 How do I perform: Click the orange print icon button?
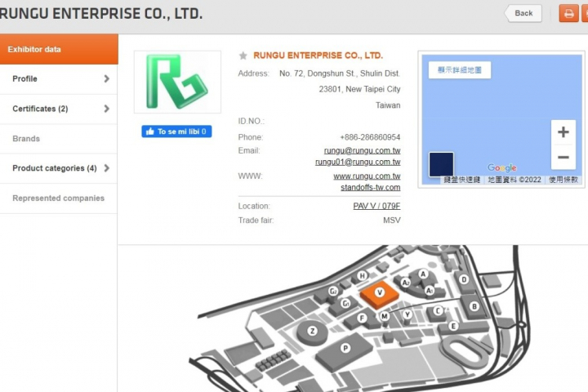tap(568, 14)
